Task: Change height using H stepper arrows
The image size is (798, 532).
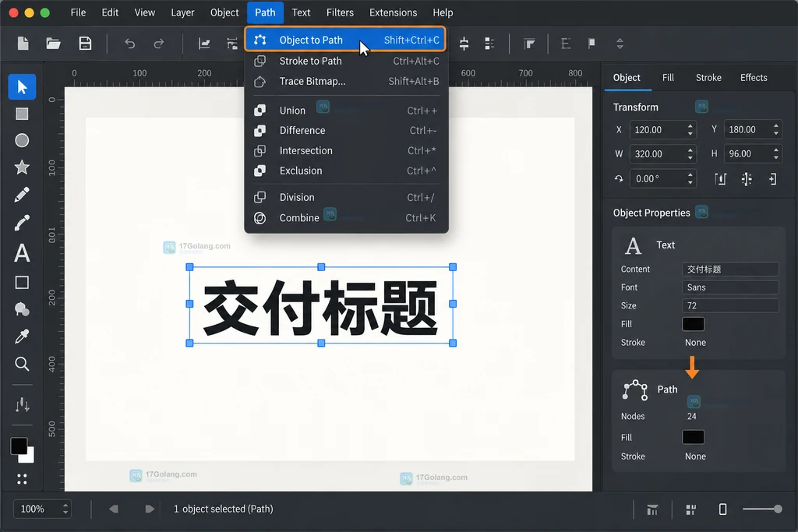Action: point(775,153)
